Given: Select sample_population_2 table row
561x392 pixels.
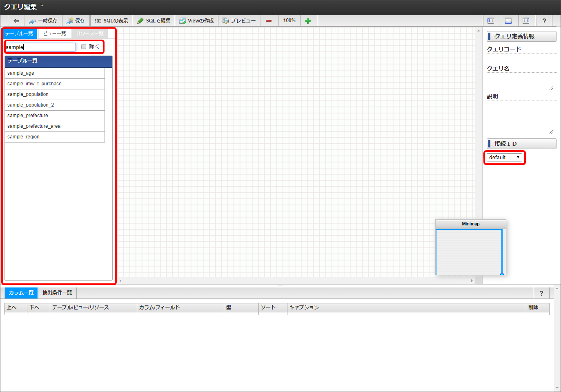Looking at the screenshot, I should [x=55, y=105].
